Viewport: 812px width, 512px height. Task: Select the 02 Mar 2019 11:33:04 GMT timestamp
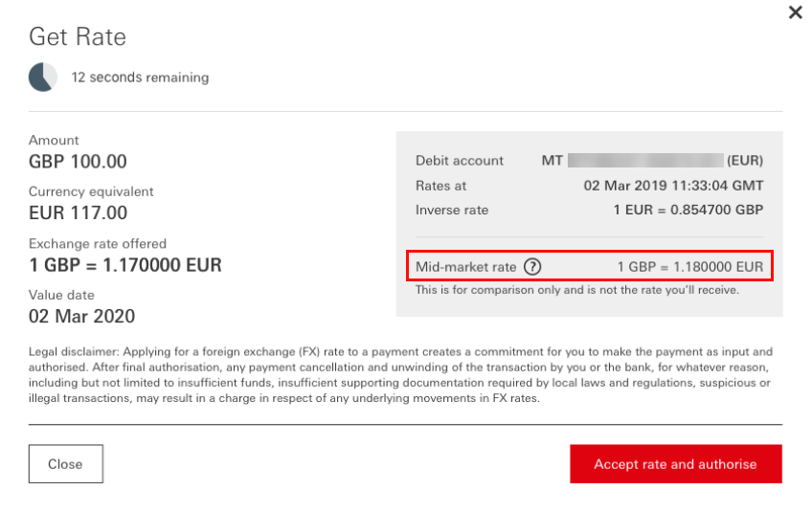[673, 186]
